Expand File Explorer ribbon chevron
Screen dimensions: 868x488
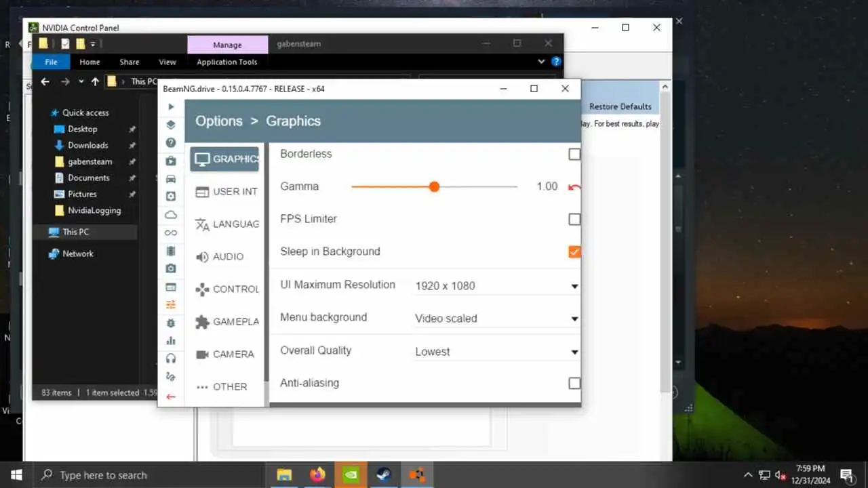tap(541, 62)
